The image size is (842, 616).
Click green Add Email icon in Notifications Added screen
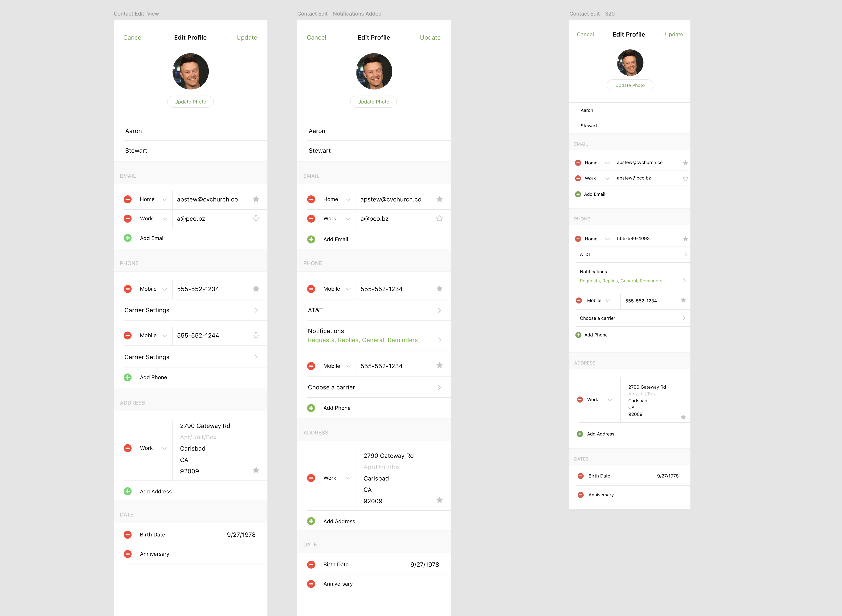point(311,239)
